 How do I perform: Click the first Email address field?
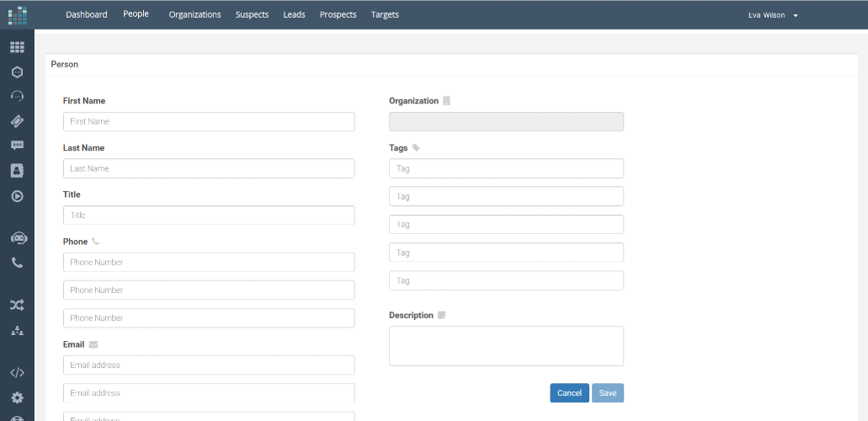[x=209, y=365]
